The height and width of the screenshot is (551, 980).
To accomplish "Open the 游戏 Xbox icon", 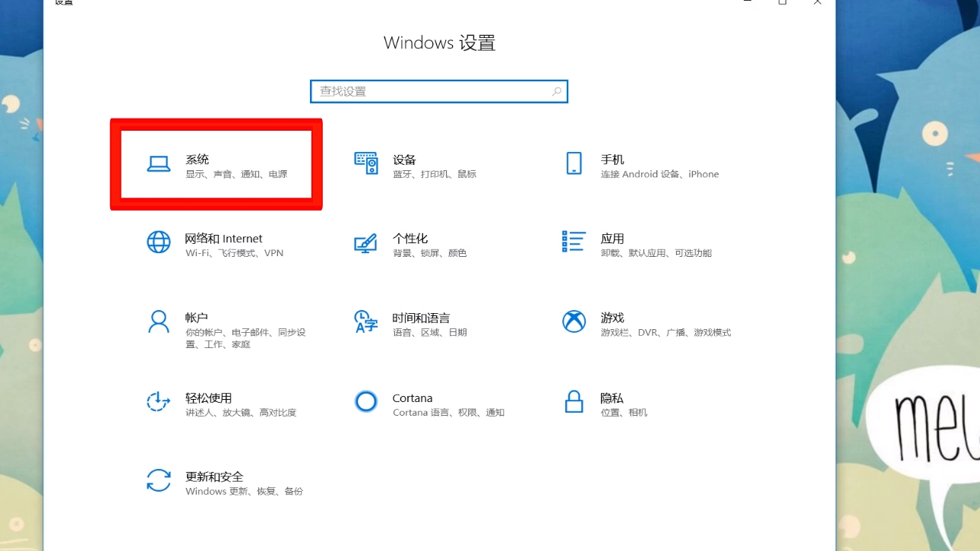I will point(574,321).
